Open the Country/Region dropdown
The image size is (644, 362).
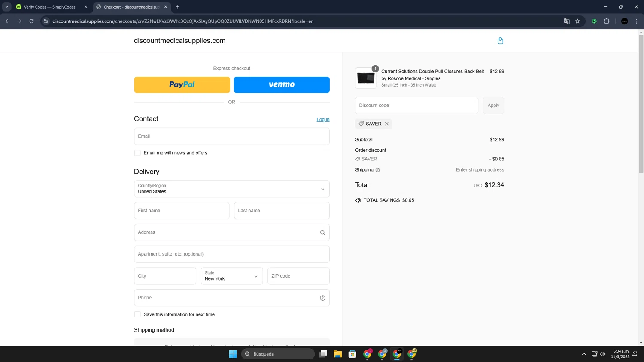click(232, 189)
